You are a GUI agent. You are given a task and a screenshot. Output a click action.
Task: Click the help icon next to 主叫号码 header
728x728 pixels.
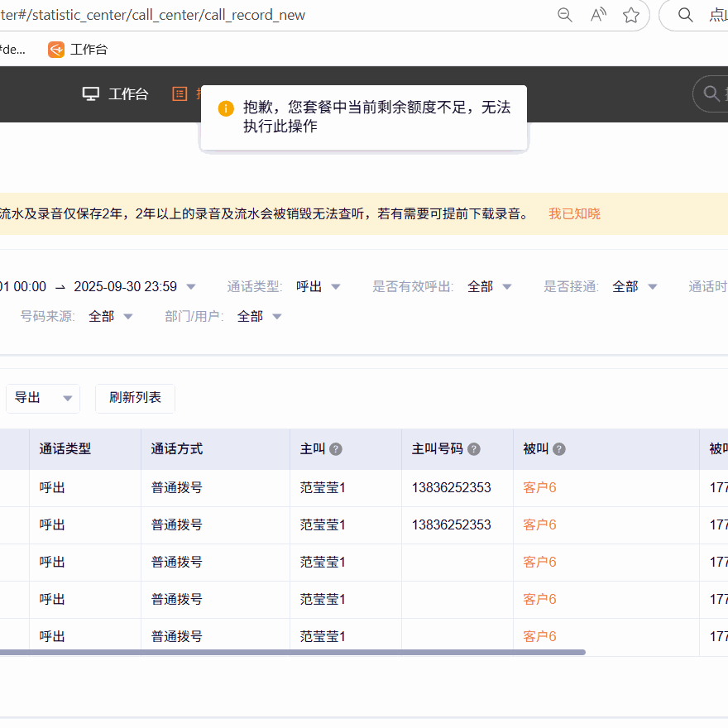472,448
